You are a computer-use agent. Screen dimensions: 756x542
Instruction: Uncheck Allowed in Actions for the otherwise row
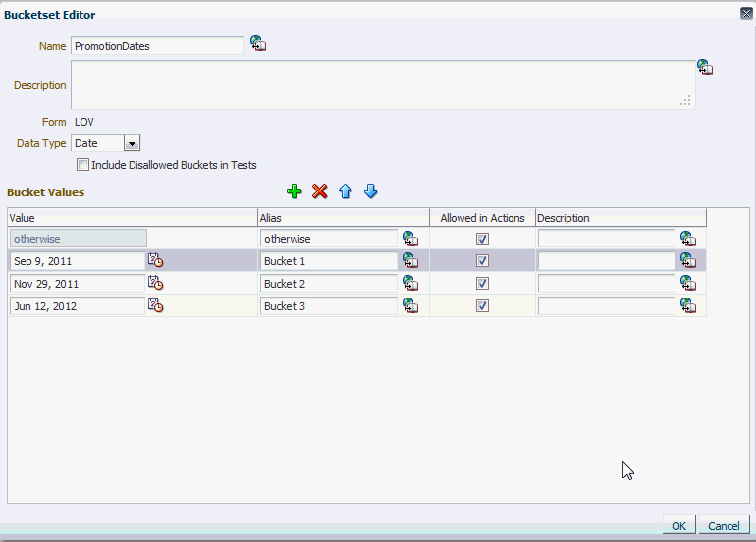[482, 239]
